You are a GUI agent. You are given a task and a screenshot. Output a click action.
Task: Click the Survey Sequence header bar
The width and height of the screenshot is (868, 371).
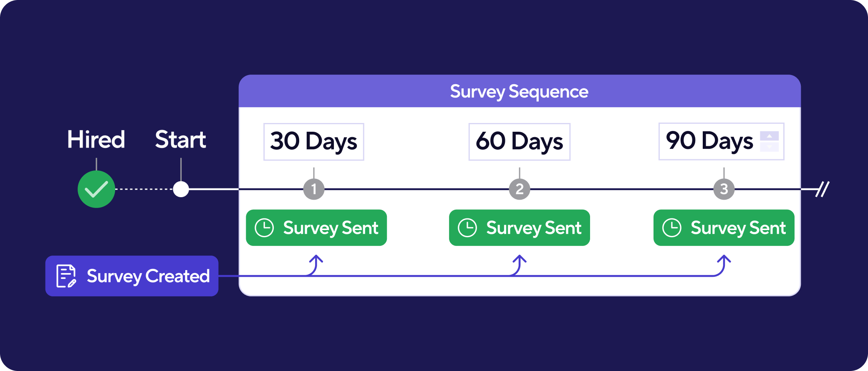pos(519,91)
